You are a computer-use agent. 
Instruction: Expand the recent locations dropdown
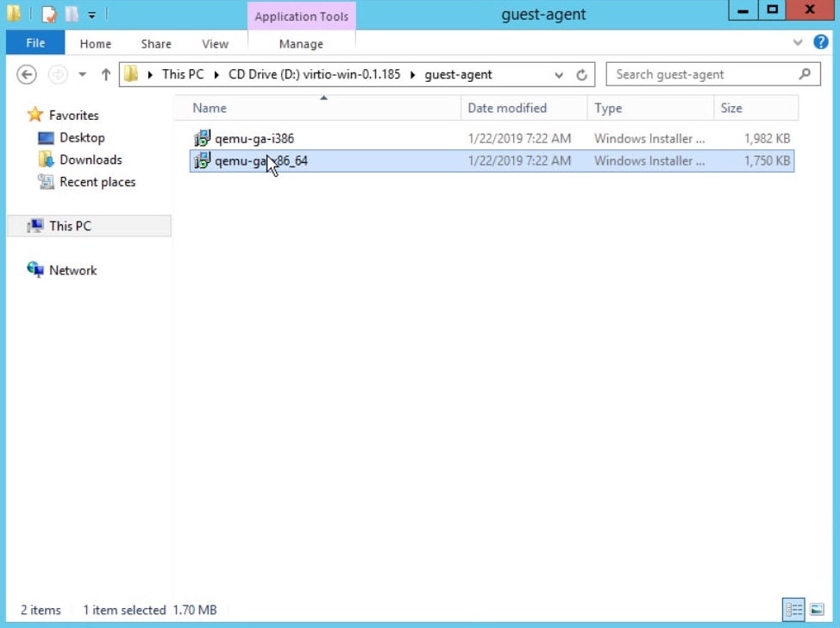83,75
